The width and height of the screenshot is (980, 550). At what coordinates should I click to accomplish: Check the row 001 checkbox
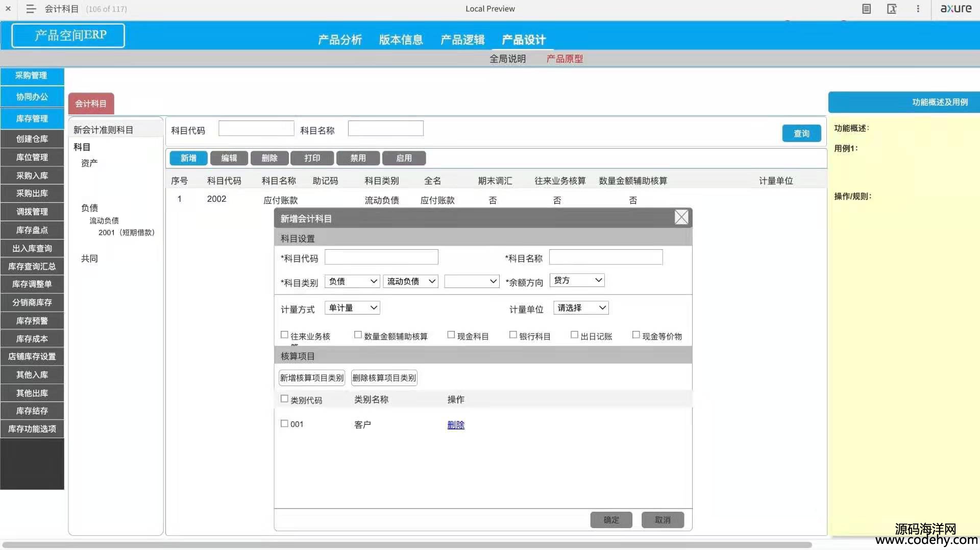(284, 423)
